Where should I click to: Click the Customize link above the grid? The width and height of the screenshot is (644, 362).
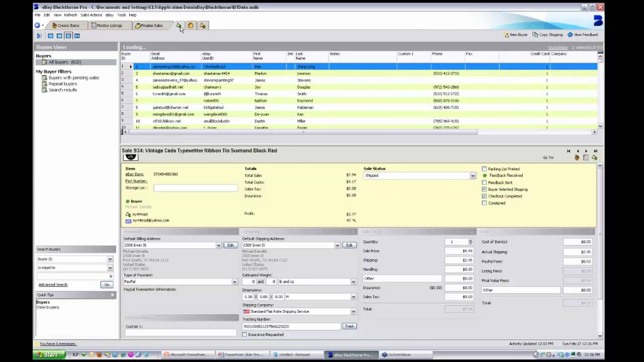coord(557,47)
